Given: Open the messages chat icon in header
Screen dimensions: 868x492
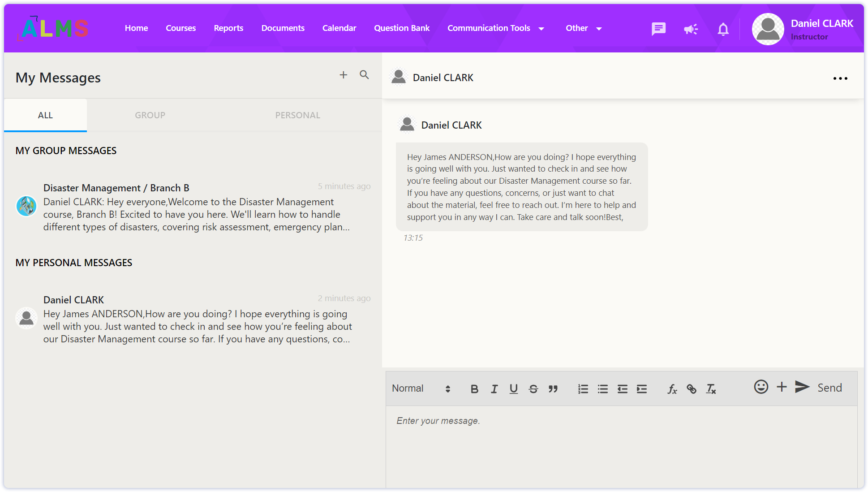Looking at the screenshot, I should pyautogui.click(x=658, y=29).
